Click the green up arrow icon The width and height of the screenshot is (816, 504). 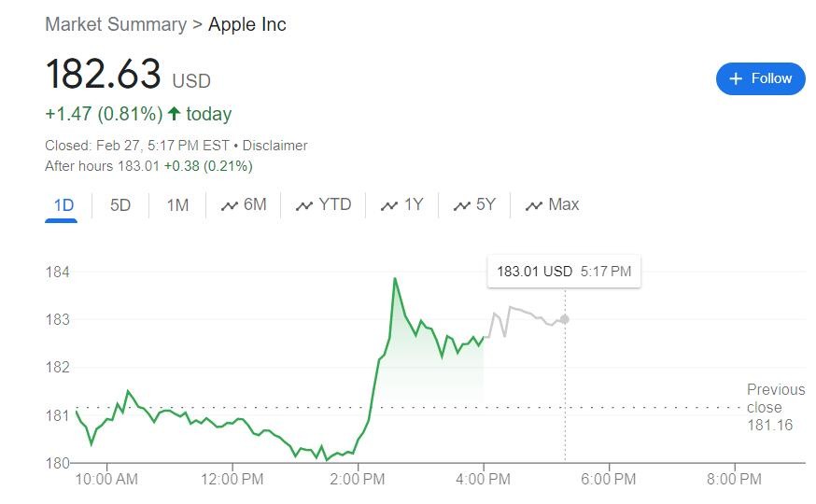point(174,114)
